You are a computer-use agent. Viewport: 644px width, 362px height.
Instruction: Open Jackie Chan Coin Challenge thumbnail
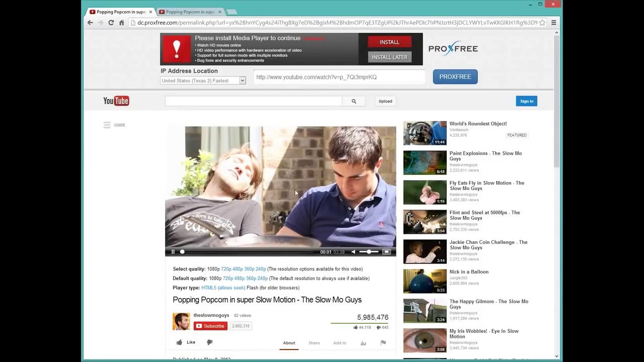click(x=425, y=251)
